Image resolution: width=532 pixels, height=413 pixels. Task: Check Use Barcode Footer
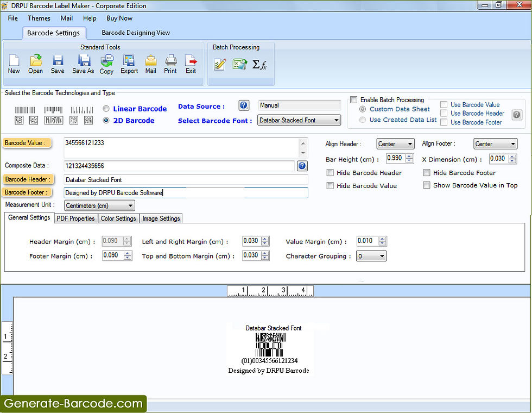(444, 122)
